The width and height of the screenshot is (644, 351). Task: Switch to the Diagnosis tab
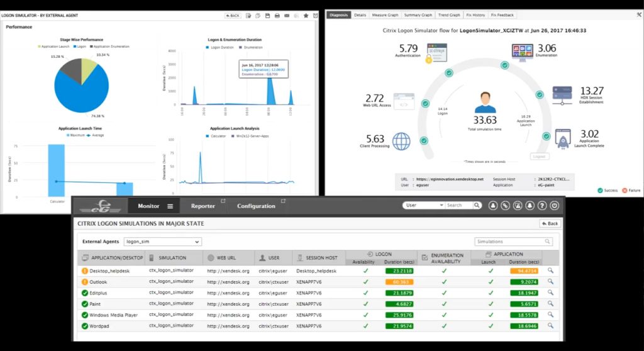(338, 15)
